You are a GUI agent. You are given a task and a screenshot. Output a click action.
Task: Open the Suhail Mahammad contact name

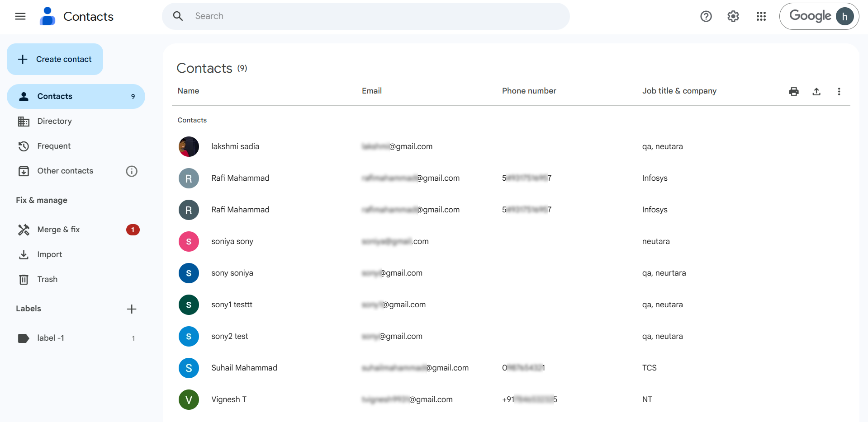click(x=244, y=368)
